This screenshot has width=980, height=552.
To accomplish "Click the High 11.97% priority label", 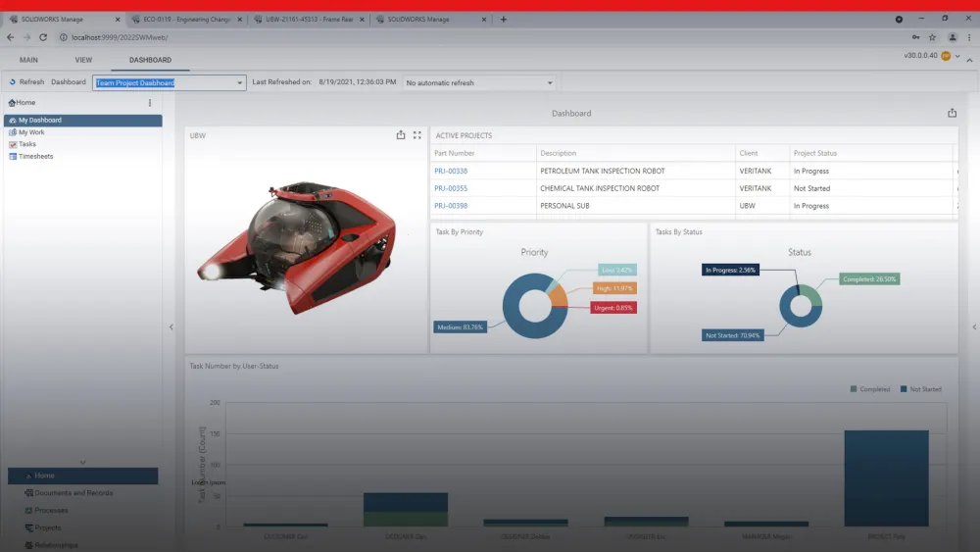I will 614,288.
